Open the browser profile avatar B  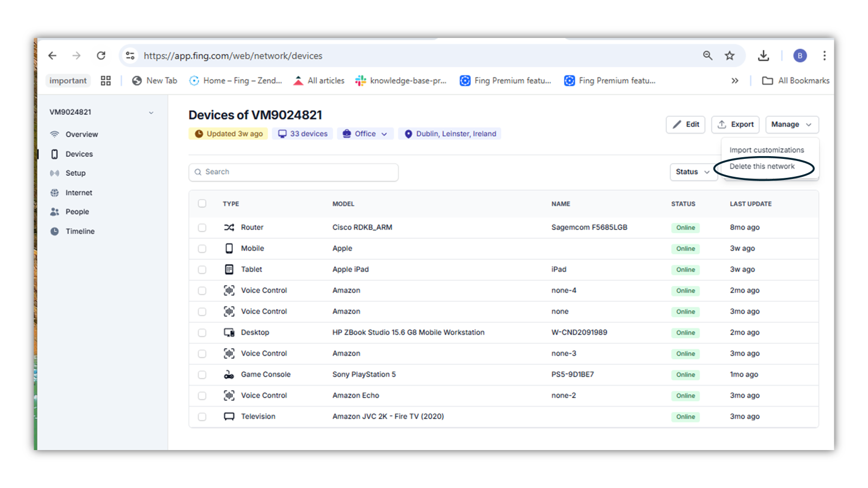point(800,55)
